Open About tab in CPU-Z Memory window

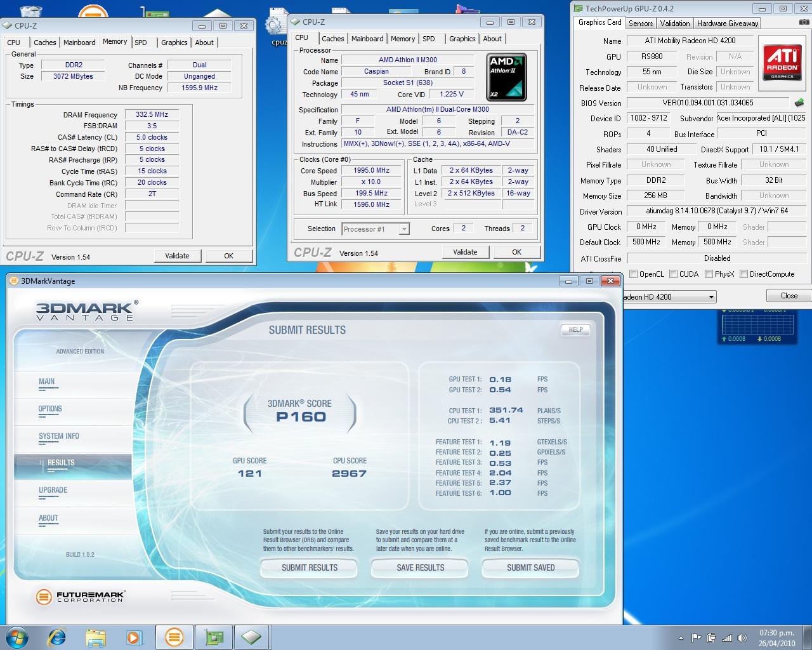point(204,43)
